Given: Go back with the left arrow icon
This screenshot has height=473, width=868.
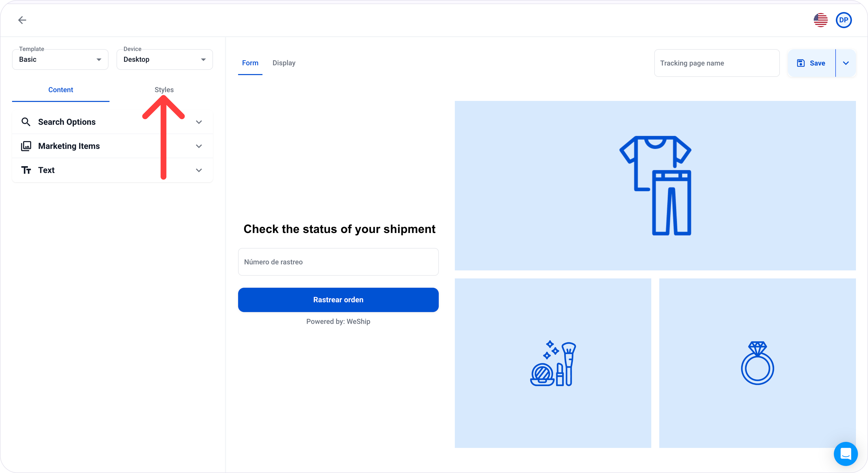Looking at the screenshot, I should point(22,20).
